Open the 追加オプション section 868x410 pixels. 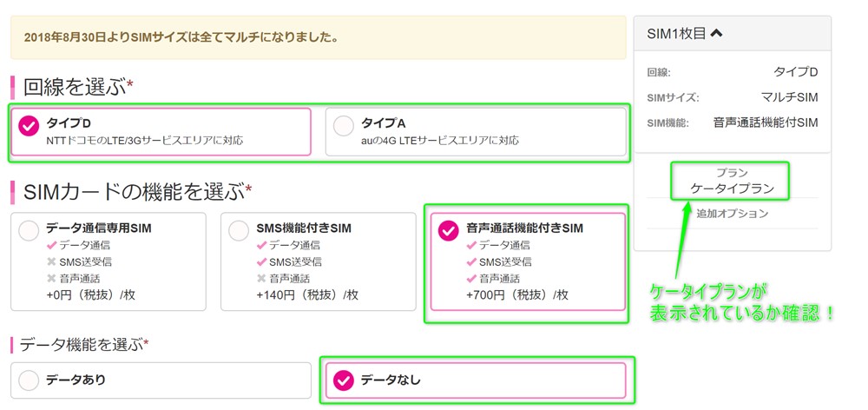732,213
